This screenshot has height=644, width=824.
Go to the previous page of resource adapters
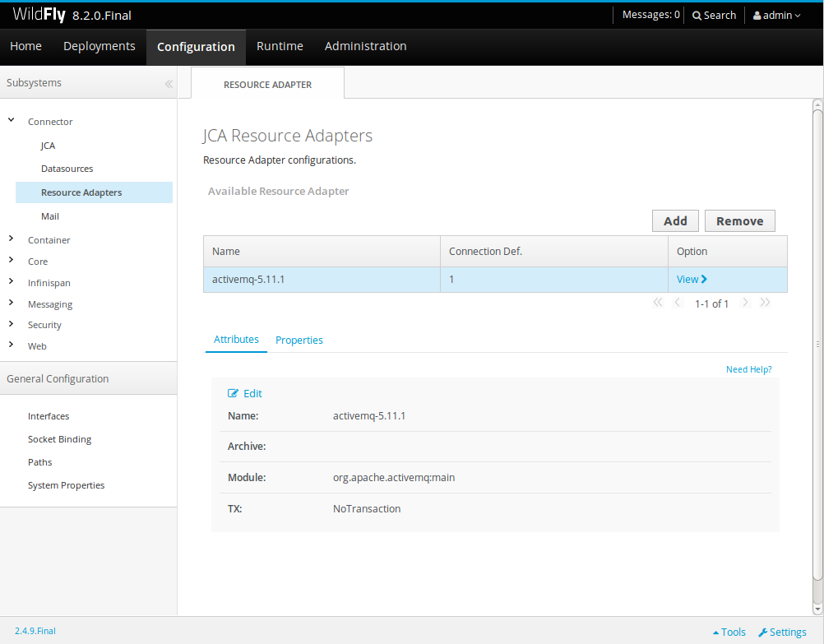tap(677, 302)
